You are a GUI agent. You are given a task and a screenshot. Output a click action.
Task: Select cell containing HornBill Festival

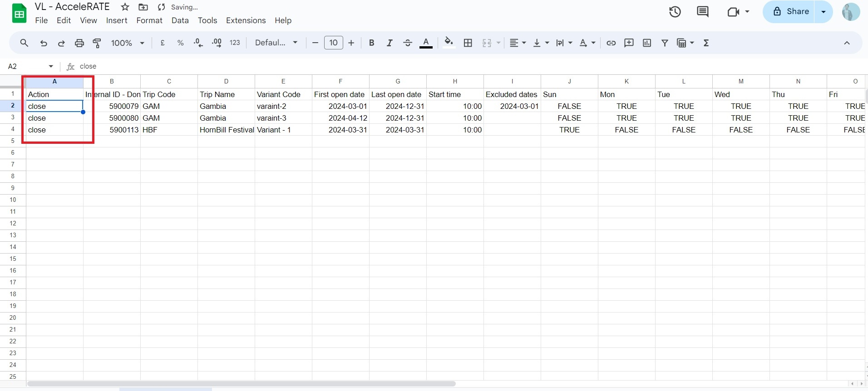point(226,130)
